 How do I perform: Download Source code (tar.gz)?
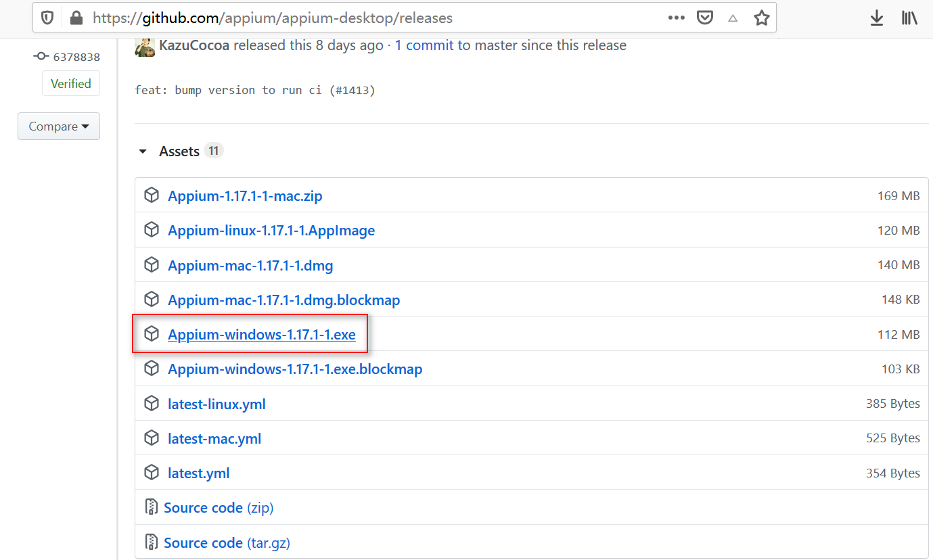click(x=227, y=542)
